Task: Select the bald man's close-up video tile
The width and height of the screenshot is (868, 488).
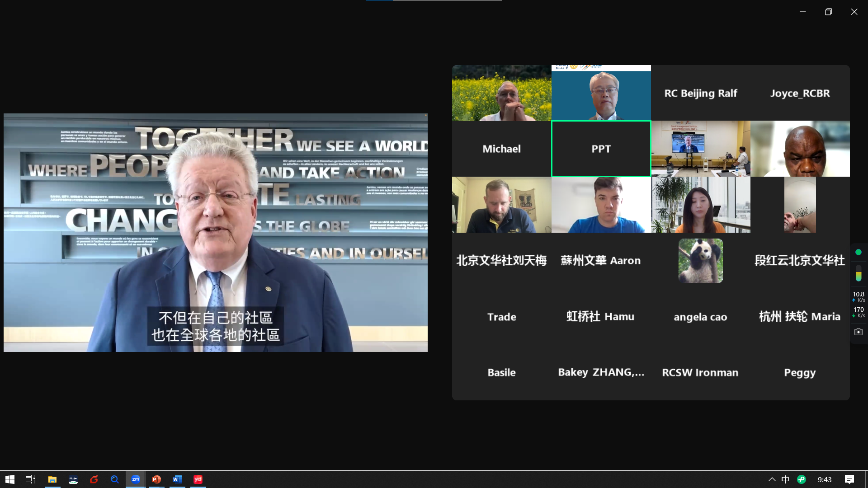Action: 800,149
